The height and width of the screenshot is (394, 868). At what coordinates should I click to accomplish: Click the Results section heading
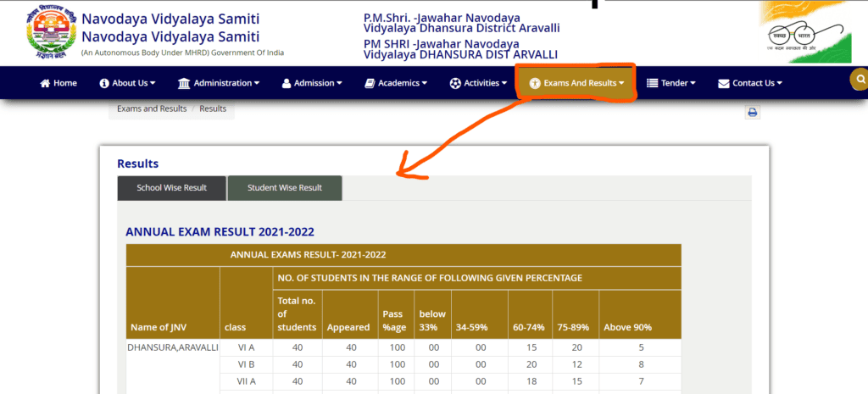click(138, 164)
